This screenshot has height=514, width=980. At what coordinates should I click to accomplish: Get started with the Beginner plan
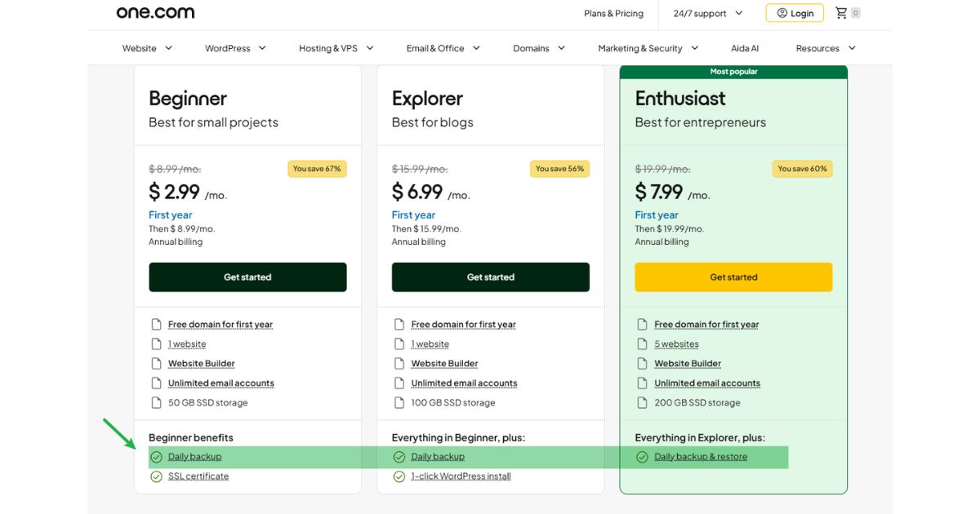[247, 277]
